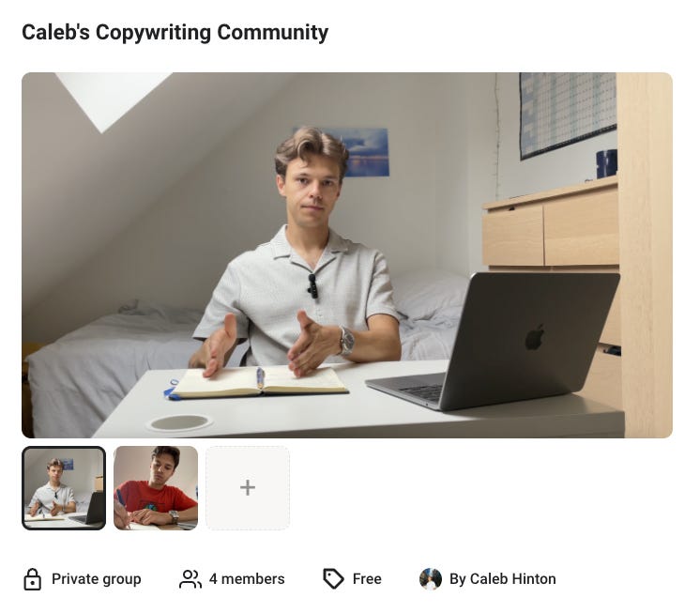
Task: Click the open notebook in cover photo
Action: point(259,382)
